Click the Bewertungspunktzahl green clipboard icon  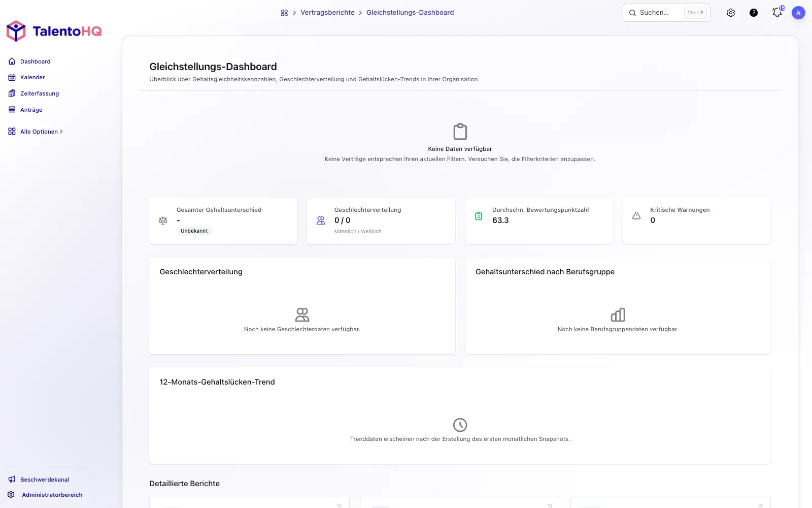click(479, 216)
